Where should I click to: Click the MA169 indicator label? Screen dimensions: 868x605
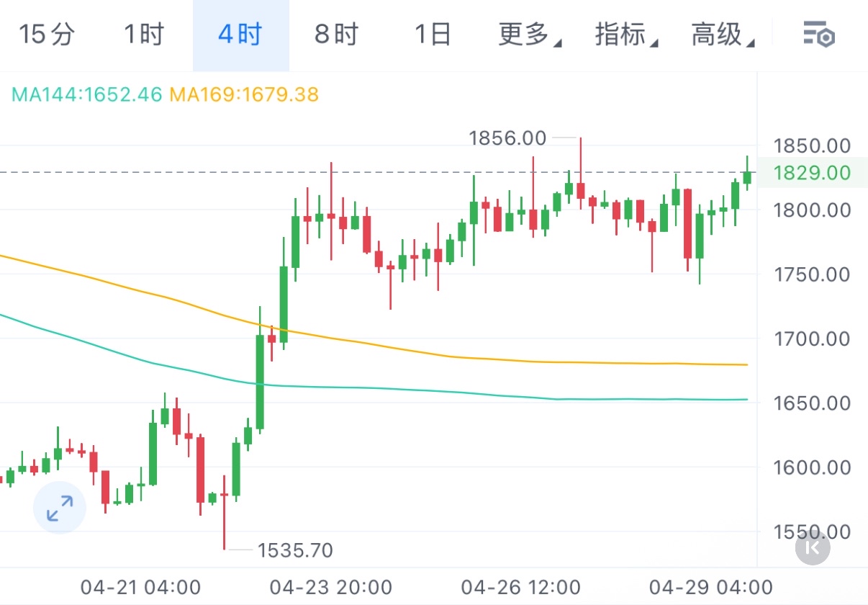click(244, 94)
